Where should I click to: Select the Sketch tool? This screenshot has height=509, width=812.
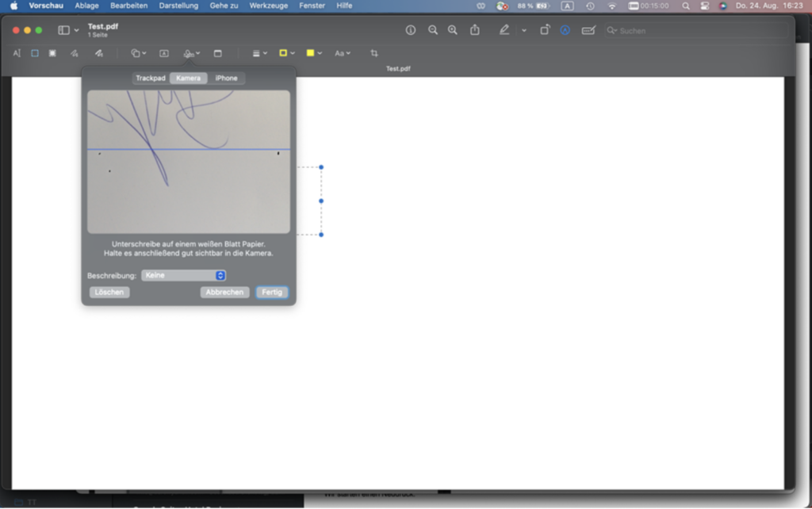point(75,53)
